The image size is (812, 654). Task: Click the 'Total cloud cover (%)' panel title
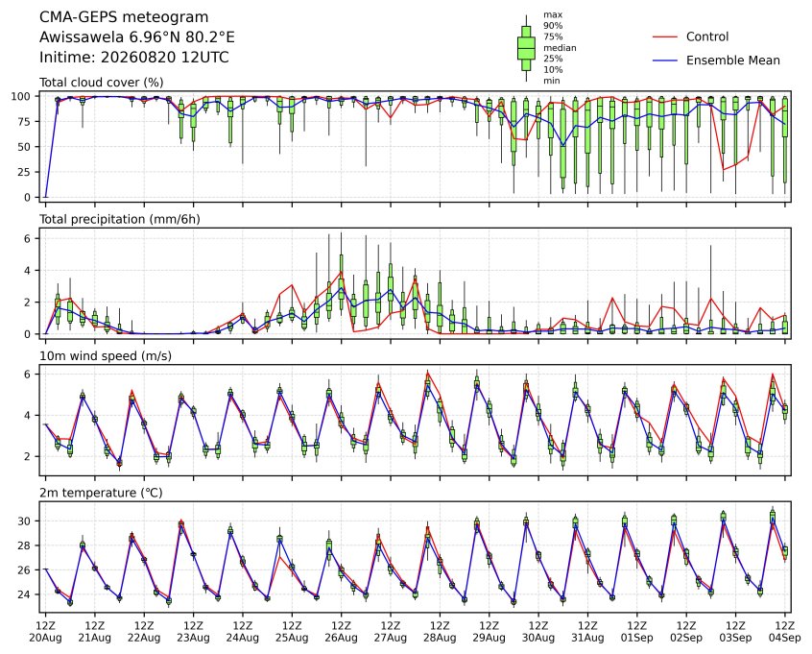click(x=102, y=83)
